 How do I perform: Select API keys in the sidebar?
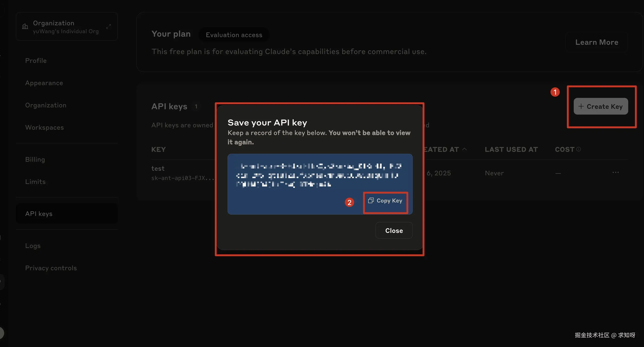[39, 214]
